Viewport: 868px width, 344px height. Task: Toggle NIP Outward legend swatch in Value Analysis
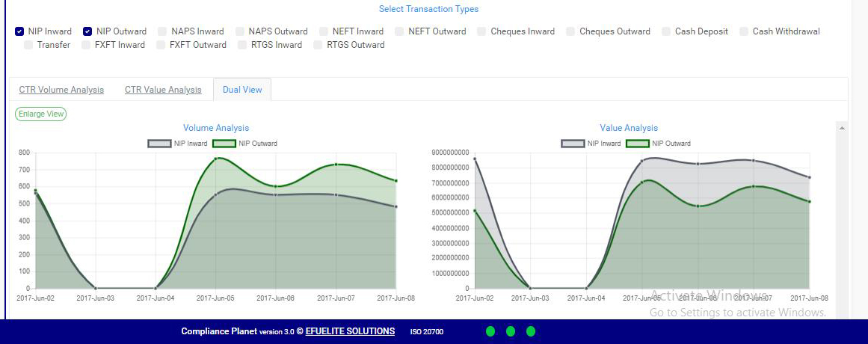(x=637, y=144)
